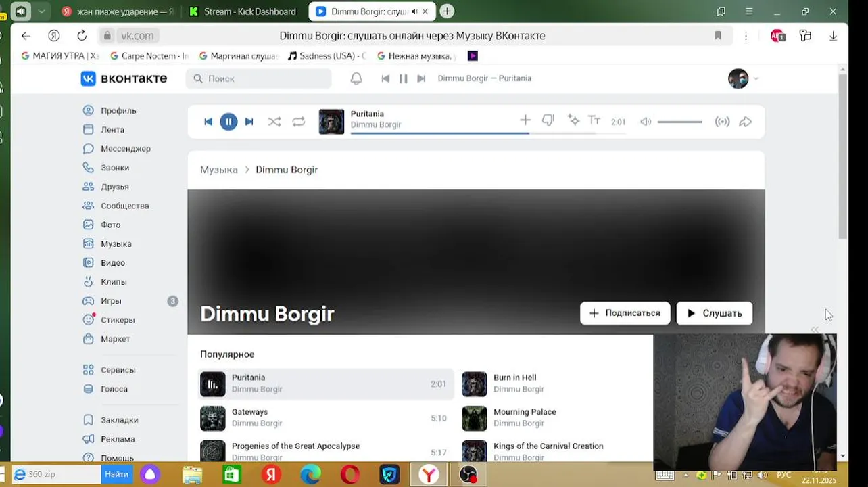Select the Puritania track in popular list

(324, 384)
